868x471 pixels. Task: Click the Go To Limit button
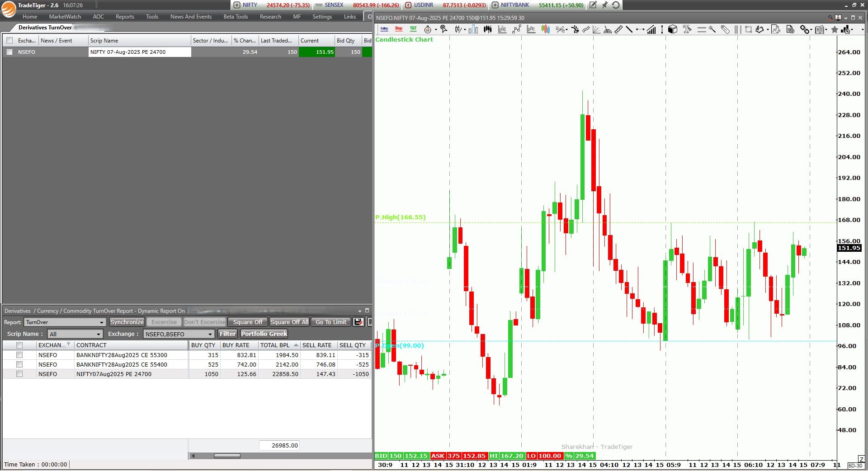[x=331, y=322]
